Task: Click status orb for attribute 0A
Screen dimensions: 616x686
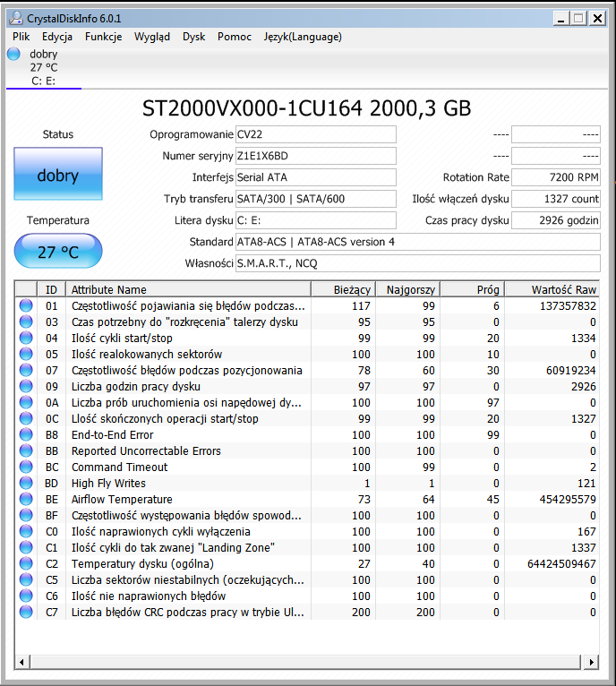Action: (26, 402)
